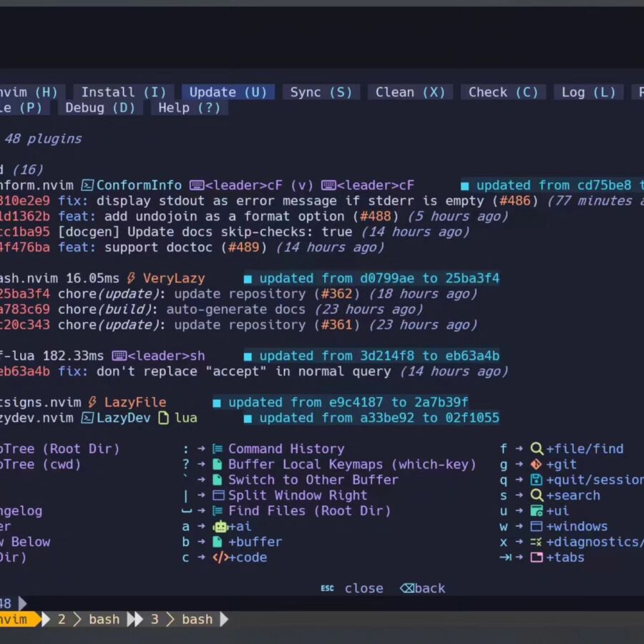Image resolution: width=644 pixels, height=644 pixels.
Task: Open the Sync (S) tab
Action: point(321,92)
